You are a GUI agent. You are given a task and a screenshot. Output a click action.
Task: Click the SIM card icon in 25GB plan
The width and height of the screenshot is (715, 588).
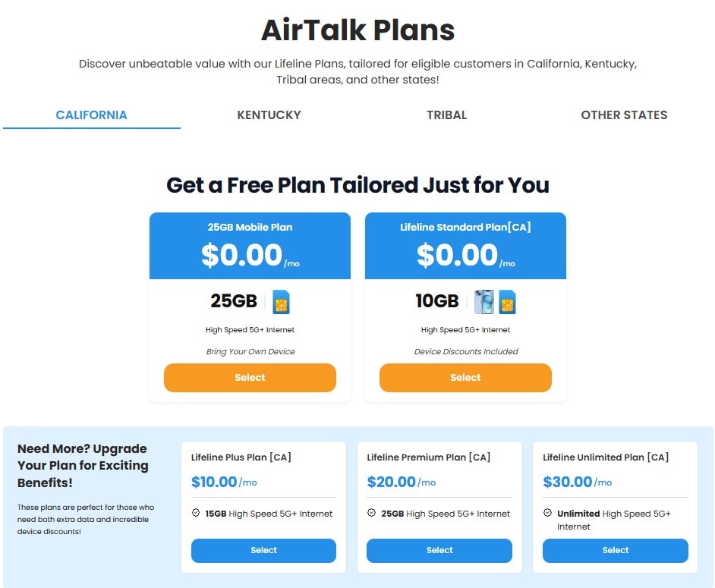pos(281,302)
